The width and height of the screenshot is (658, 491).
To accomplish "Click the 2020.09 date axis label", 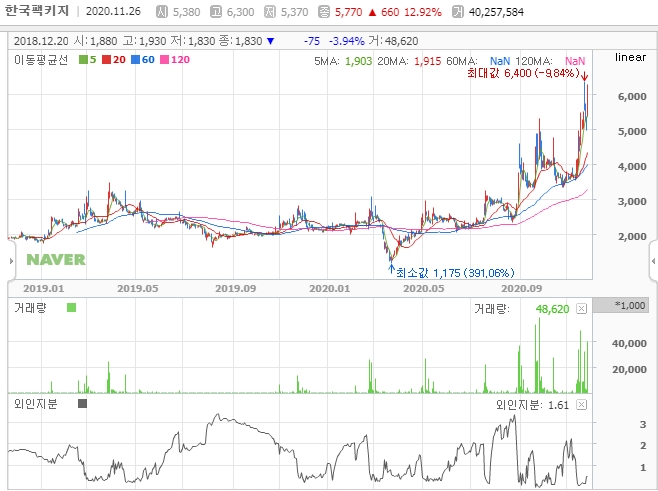I will (522, 289).
